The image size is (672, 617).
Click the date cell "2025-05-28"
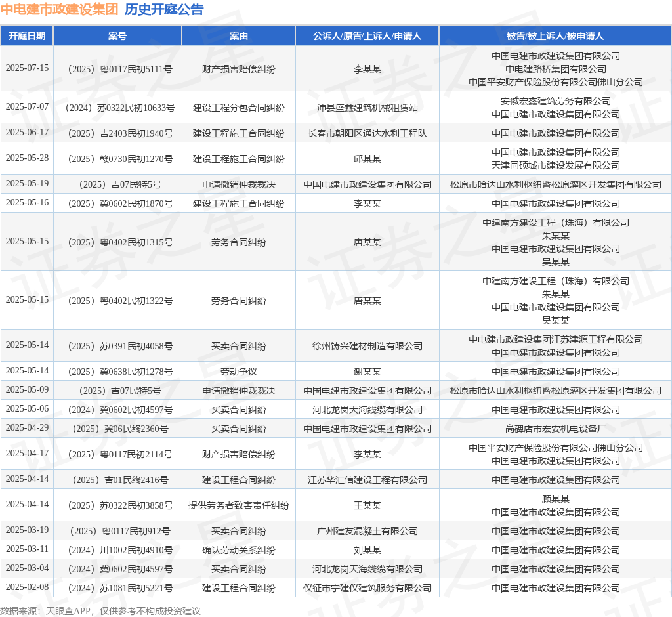coord(27,158)
